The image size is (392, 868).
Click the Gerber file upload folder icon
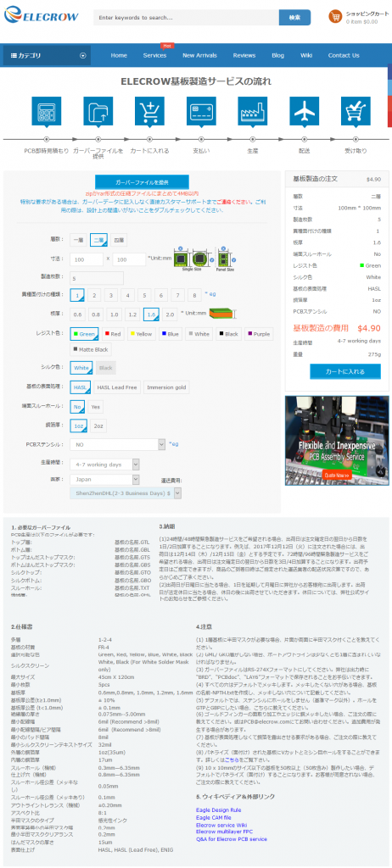(98, 111)
